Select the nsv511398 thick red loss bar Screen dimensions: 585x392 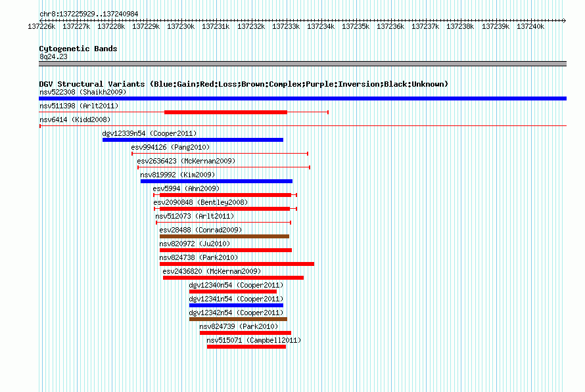point(225,112)
